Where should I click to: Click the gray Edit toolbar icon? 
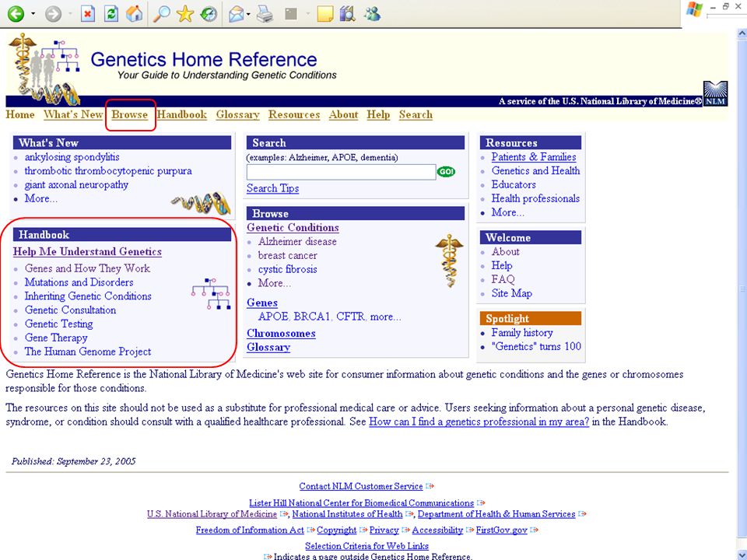290,14
